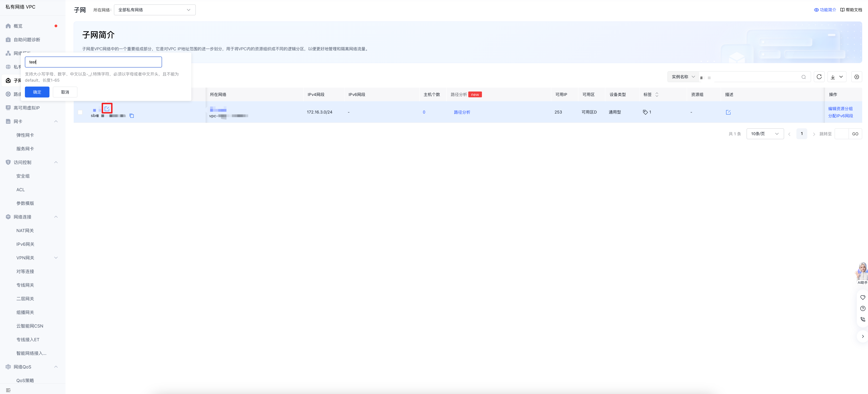Viewport: 868px width, 394px height.
Task: Click the 网络QoS section icon
Action: coord(8,367)
